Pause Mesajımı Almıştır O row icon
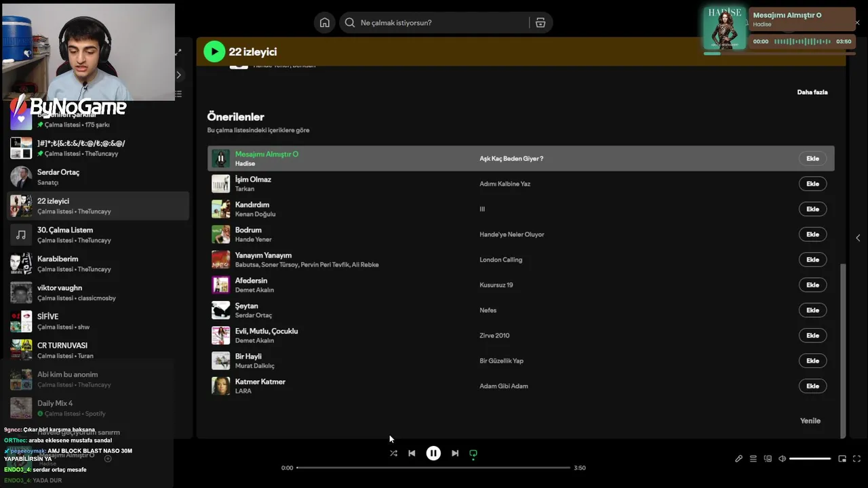This screenshot has width=868, height=488. [220, 159]
